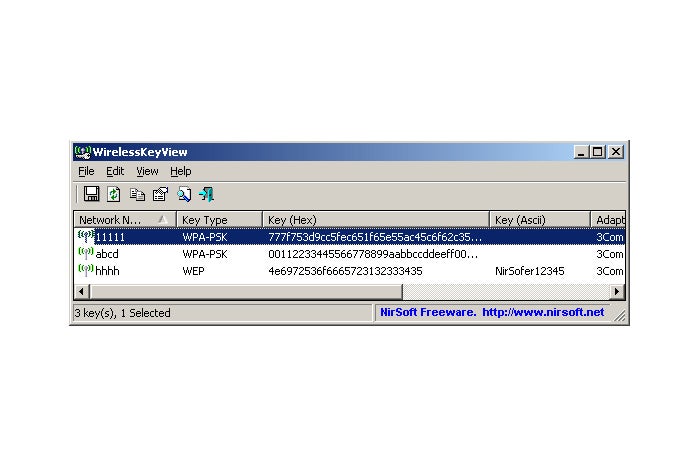
Task: Click the WEP key type cell
Action: pyautogui.click(x=193, y=271)
